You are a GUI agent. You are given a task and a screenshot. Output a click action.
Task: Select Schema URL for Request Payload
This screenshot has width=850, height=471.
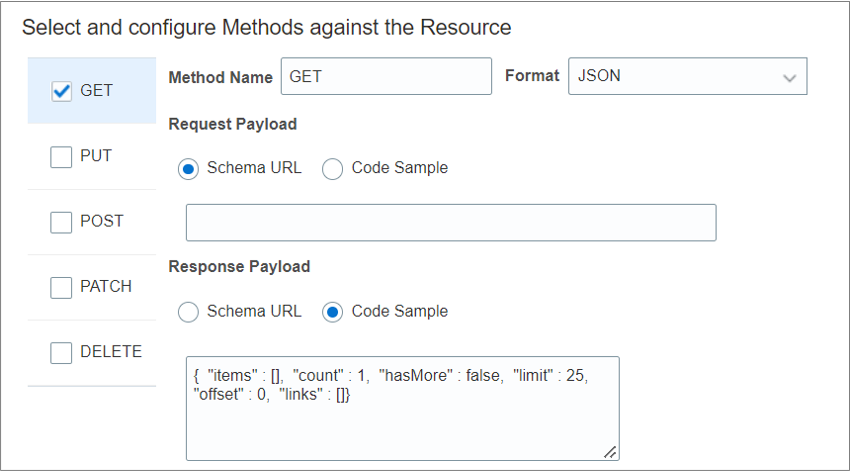tap(188, 169)
